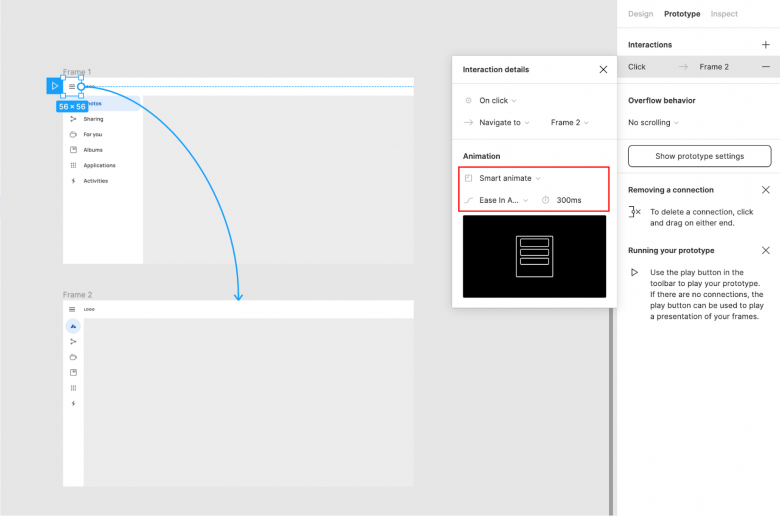This screenshot has width=780, height=516.
Task: Select the Applications grid icon in Frame 2
Action: click(x=73, y=387)
